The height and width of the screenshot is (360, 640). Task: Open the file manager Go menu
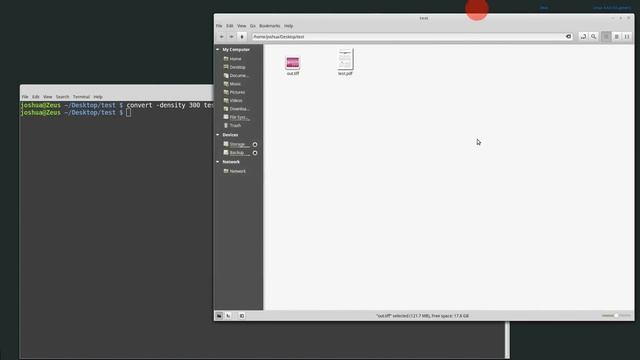[x=253, y=26]
